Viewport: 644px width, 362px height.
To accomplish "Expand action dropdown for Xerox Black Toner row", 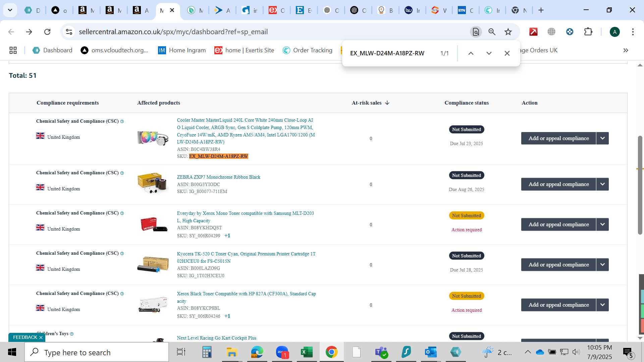I will click(602, 305).
